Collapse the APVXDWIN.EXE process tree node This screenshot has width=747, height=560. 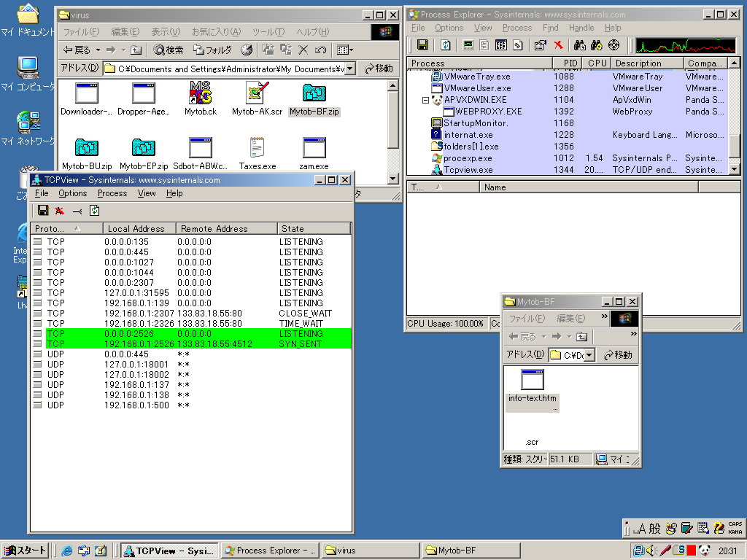(426, 100)
